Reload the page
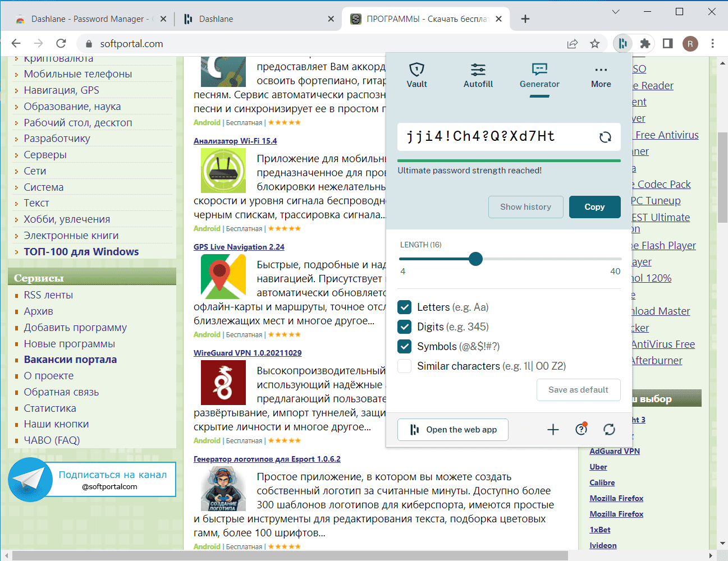The height and width of the screenshot is (561, 728). pos(61,43)
